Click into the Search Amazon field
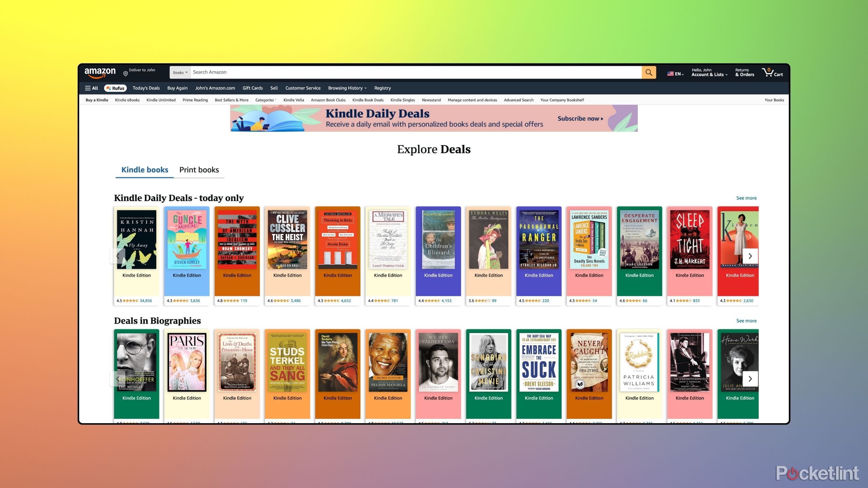 coord(416,72)
